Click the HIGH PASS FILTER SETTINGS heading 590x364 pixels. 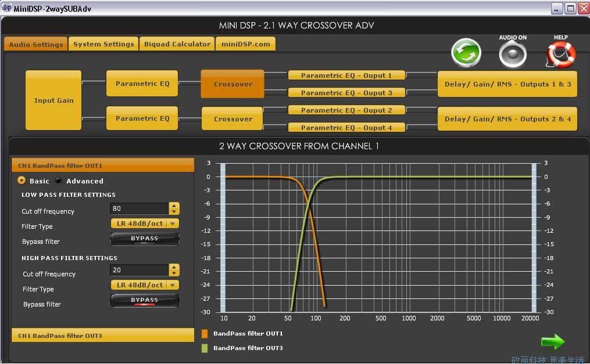tap(69, 258)
